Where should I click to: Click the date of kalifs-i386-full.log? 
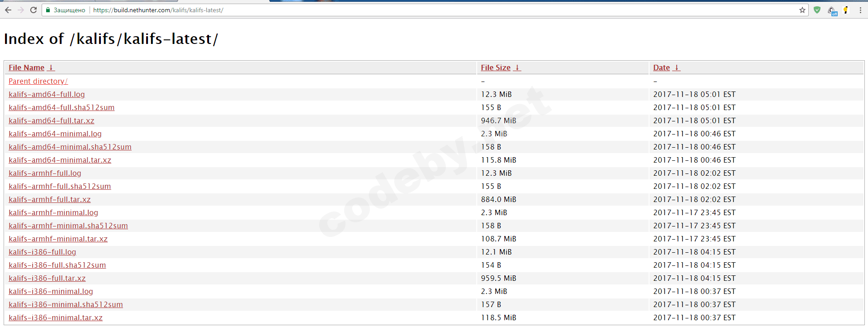tap(694, 252)
